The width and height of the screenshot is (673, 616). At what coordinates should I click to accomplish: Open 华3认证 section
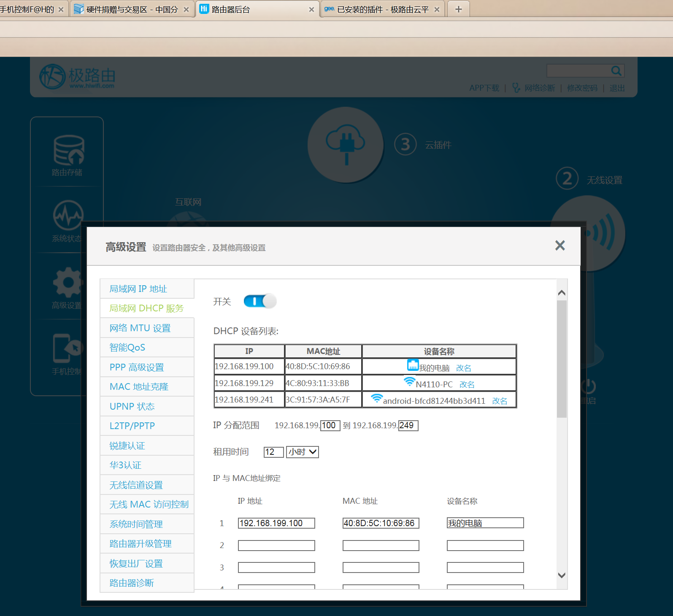[x=147, y=465]
